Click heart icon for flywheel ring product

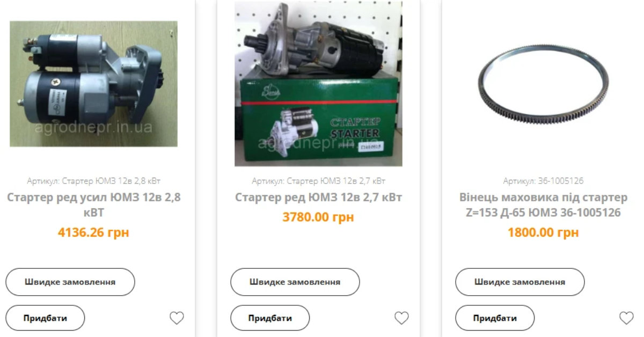(x=626, y=318)
